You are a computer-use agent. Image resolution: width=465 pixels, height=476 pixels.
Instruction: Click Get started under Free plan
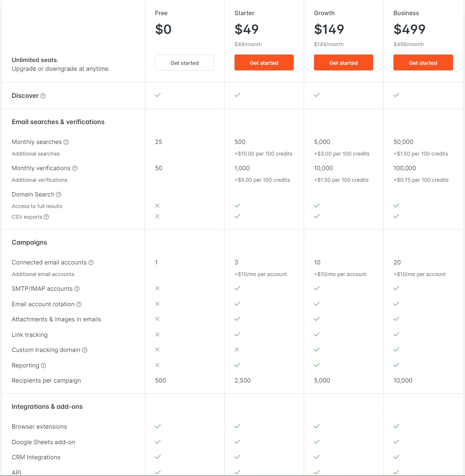click(x=184, y=62)
